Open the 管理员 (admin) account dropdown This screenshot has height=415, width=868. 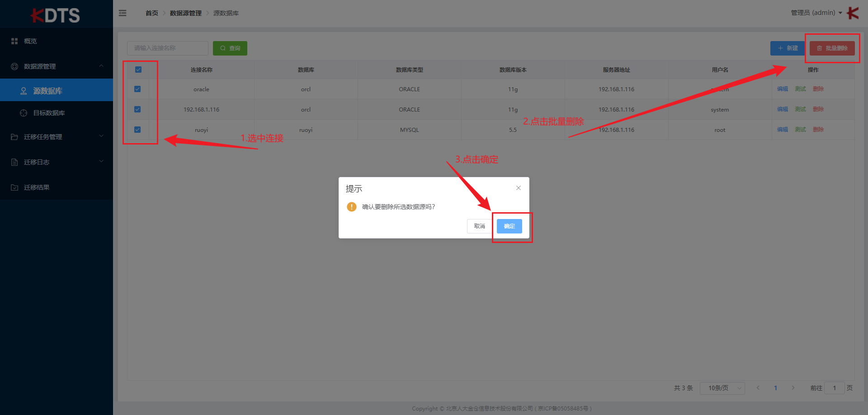tap(814, 12)
